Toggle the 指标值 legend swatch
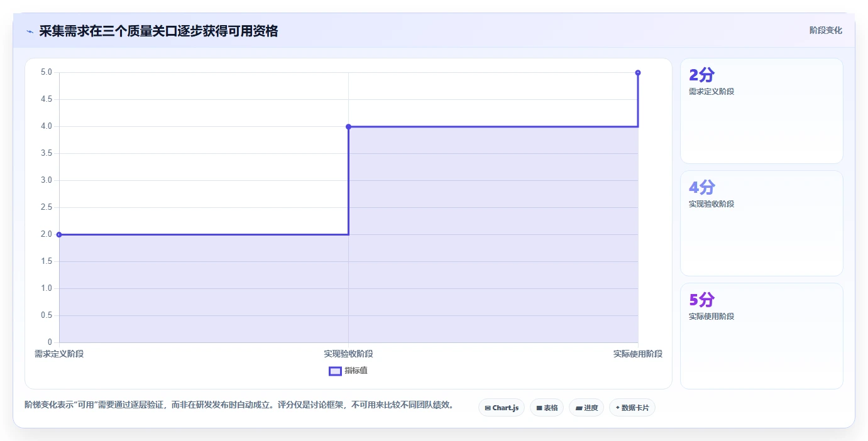868x441 pixels. coord(336,371)
